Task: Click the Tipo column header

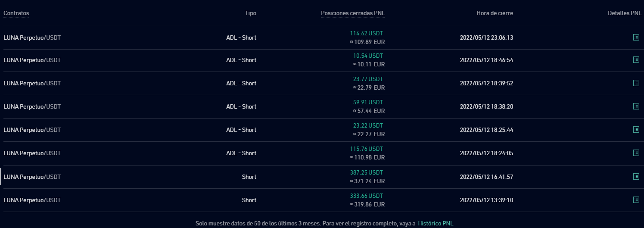Action: [x=251, y=13]
